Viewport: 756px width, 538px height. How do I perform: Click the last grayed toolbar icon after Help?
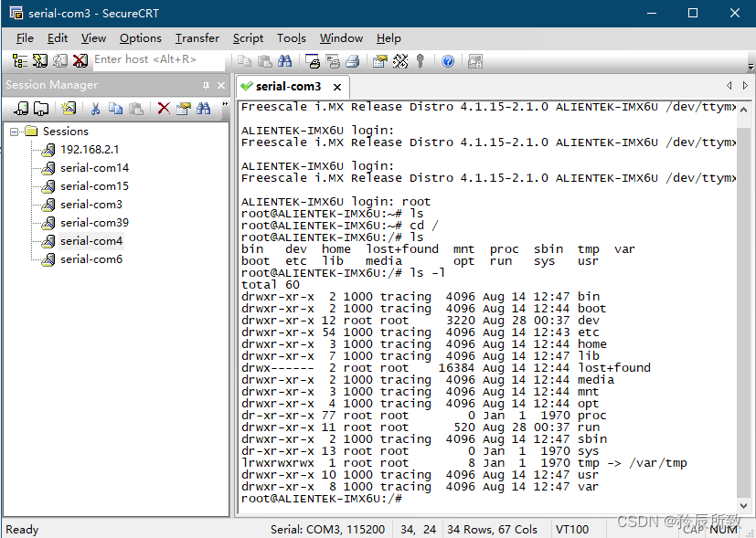pyautogui.click(x=475, y=61)
